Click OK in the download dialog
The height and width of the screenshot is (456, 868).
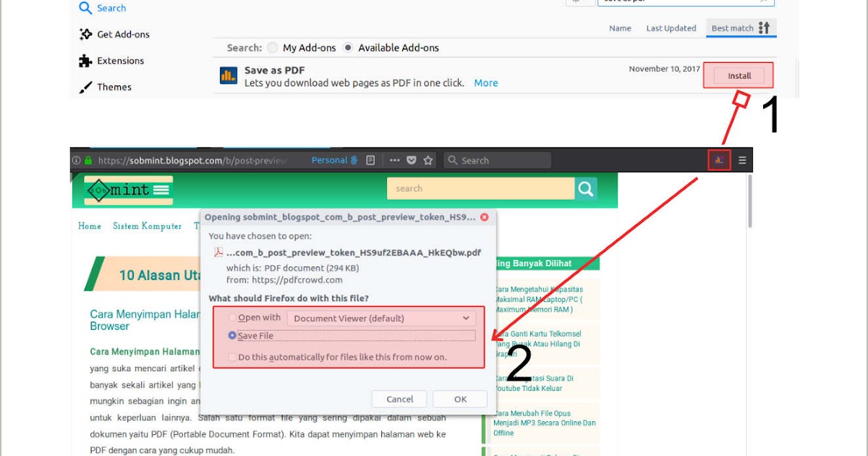click(461, 399)
